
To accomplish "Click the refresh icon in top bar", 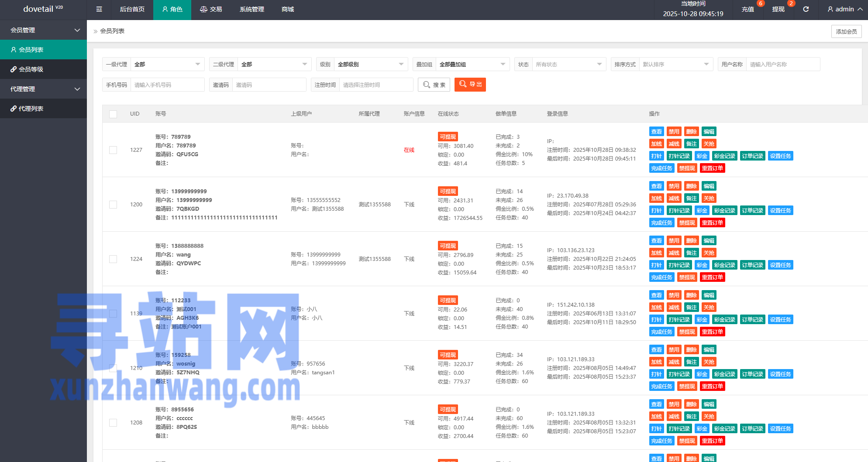I will click(x=806, y=9).
